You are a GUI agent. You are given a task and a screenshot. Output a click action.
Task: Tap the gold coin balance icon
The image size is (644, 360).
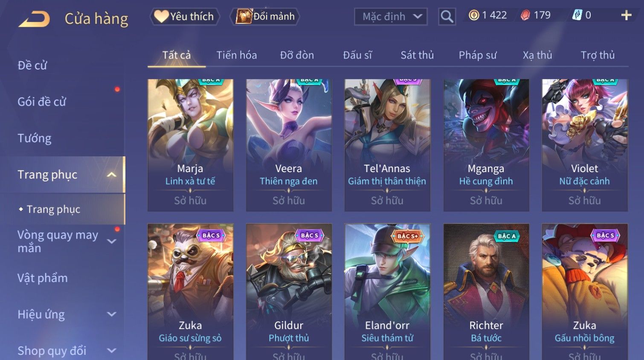point(473,15)
